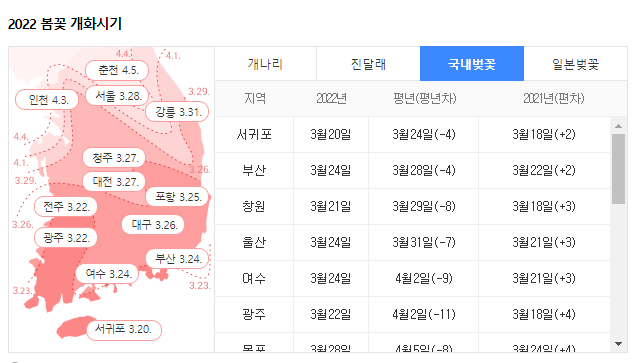Click the 3월22일 cell for 광주
Image resolution: width=641 pixels, height=363 pixels.
pos(331,314)
